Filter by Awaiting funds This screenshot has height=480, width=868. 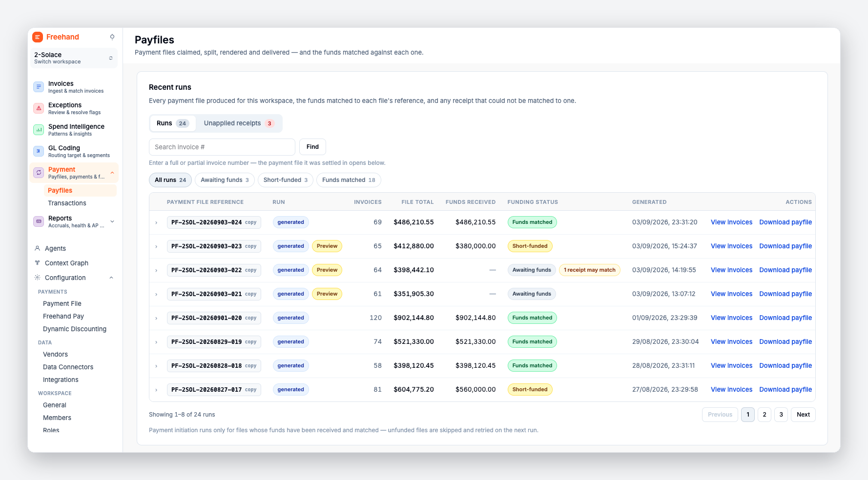click(225, 180)
